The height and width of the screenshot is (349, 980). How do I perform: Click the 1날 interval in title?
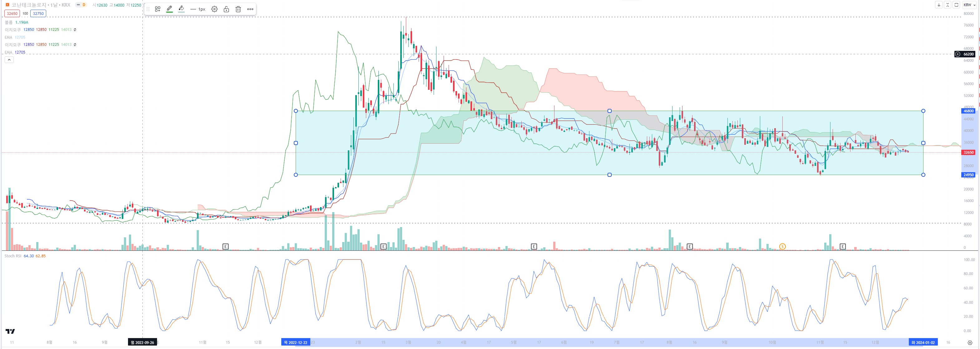[54, 5]
